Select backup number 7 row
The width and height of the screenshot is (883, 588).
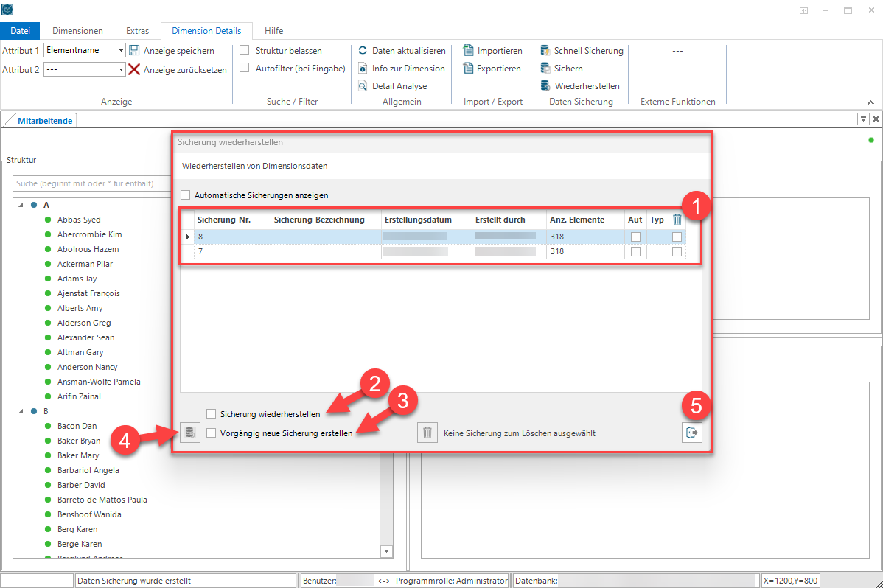pyautogui.click(x=433, y=252)
